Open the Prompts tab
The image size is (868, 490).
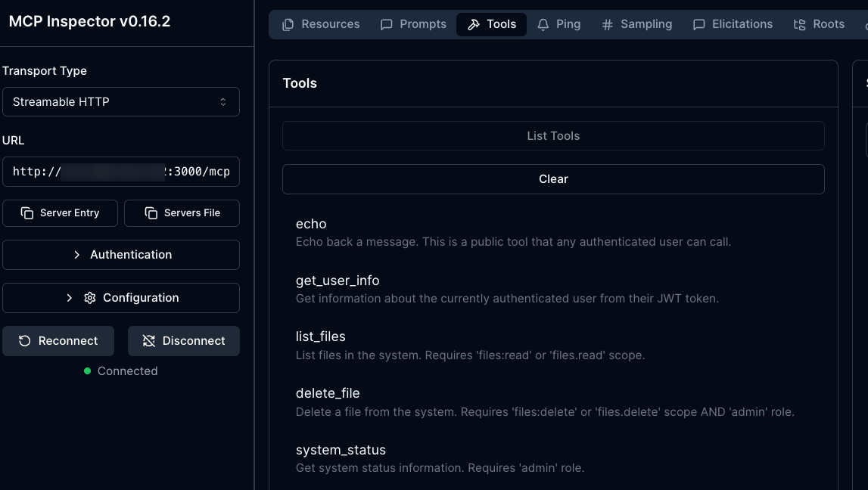coord(413,24)
